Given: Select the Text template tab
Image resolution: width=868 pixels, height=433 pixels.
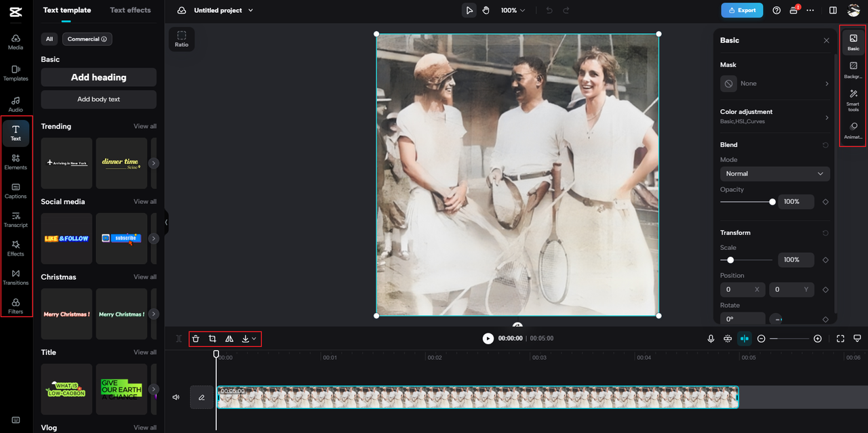Looking at the screenshot, I should [x=67, y=10].
